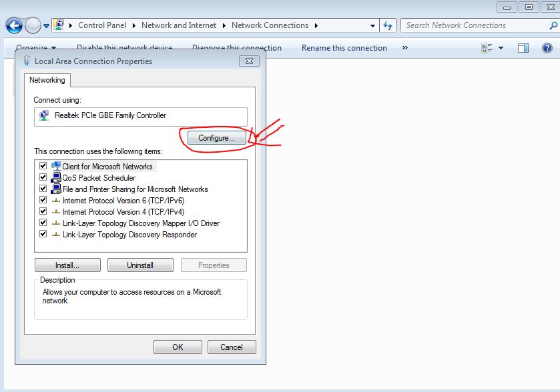Confirm the dialog with OK

pyautogui.click(x=178, y=347)
